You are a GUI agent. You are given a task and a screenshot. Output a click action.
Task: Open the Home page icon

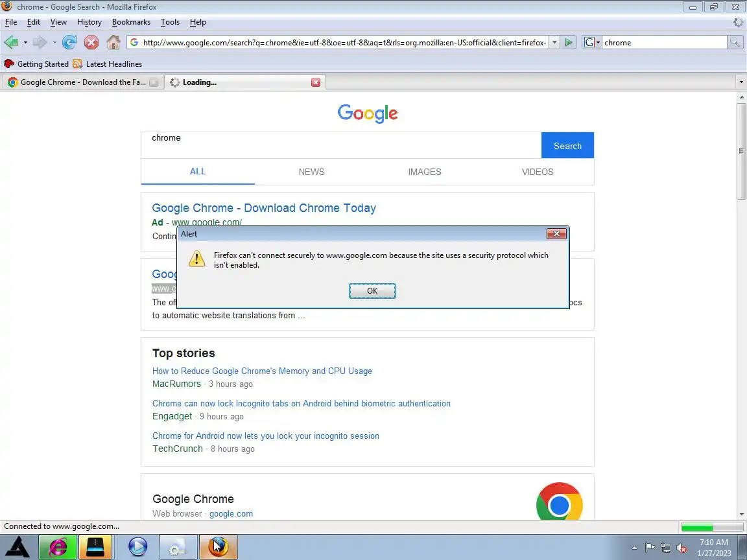coord(113,42)
